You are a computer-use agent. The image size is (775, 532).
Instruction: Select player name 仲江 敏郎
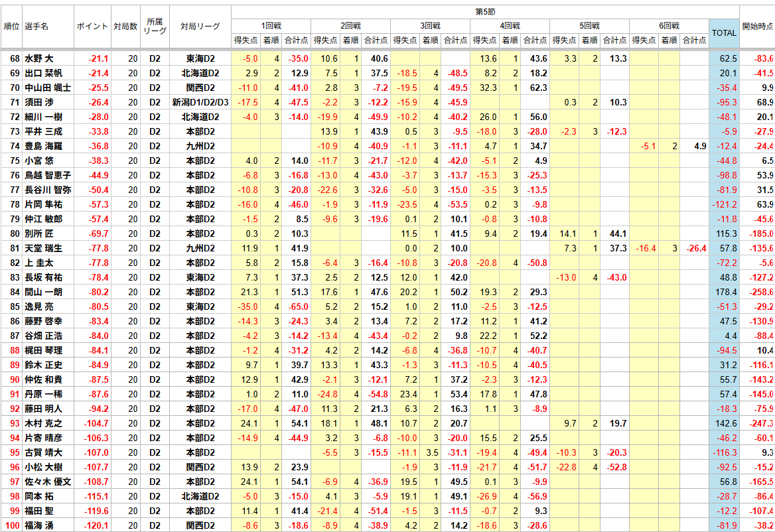44,219
